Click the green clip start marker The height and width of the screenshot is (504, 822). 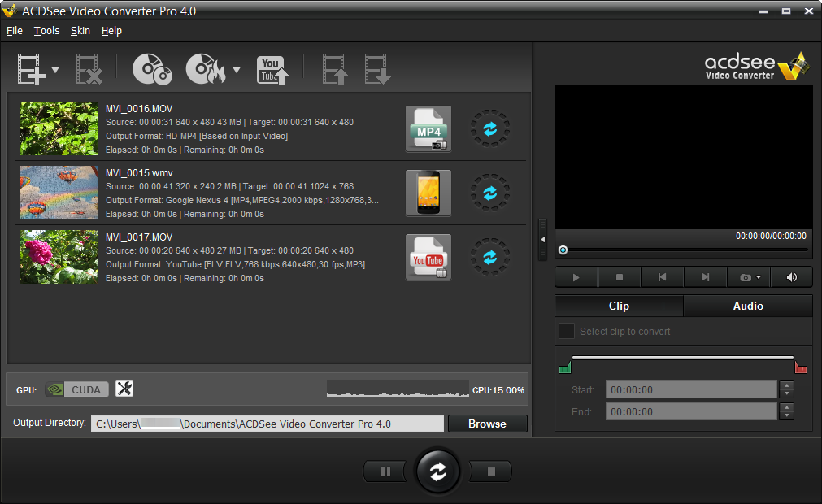pos(565,367)
